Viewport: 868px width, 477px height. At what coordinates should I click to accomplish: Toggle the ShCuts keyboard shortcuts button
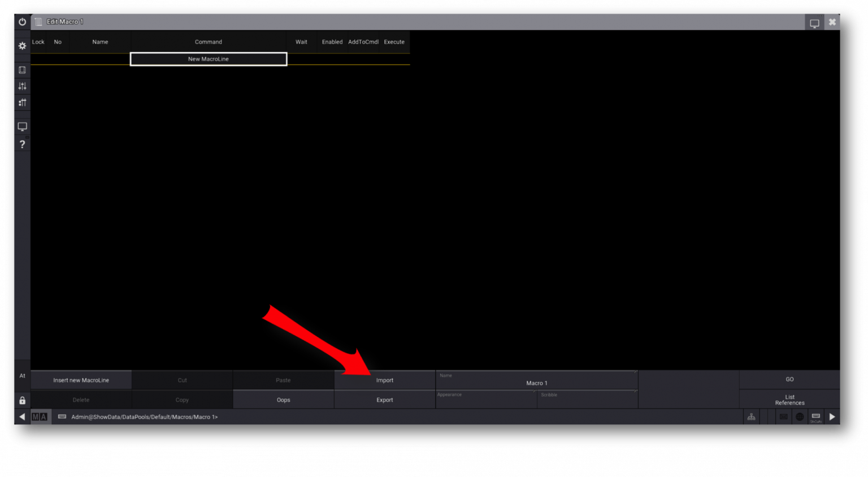(815, 417)
